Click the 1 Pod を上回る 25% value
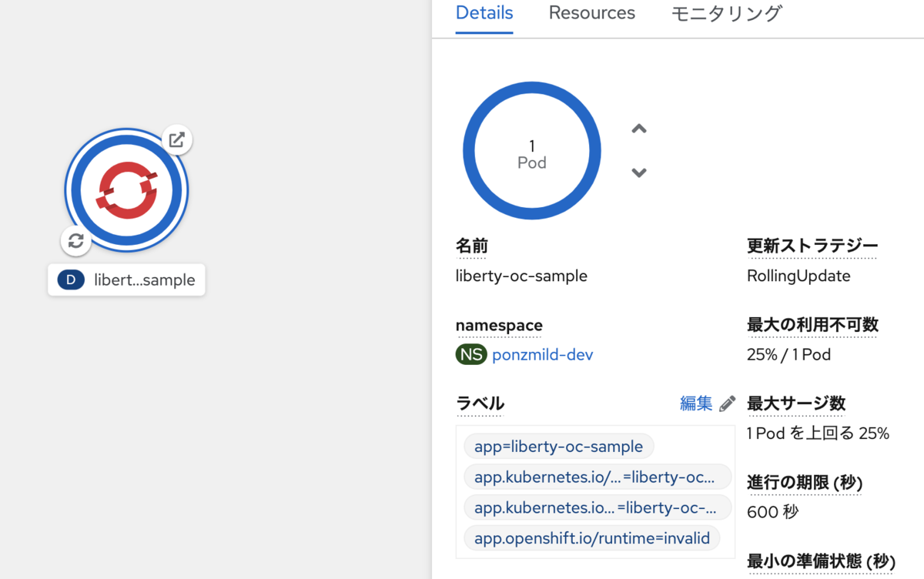 (818, 433)
